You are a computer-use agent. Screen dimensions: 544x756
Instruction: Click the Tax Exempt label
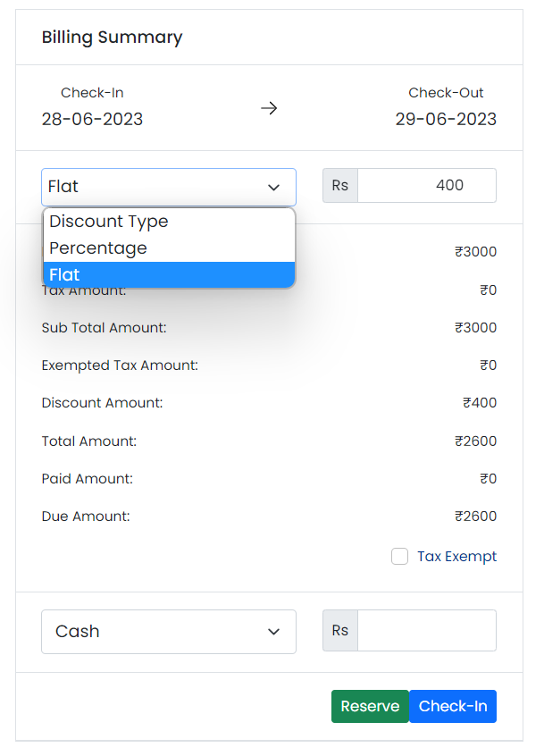tap(456, 557)
